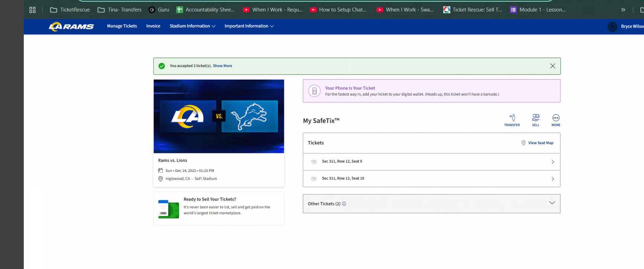Dismiss the accepted tickets notification
The width and height of the screenshot is (644, 269).
click(x=553, y=66)
